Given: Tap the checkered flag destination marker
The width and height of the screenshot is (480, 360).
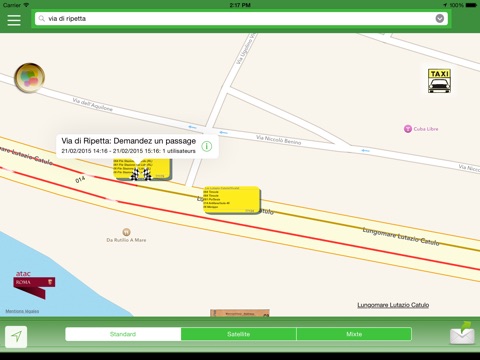Looking at the screenshot, I should (141, 174).
